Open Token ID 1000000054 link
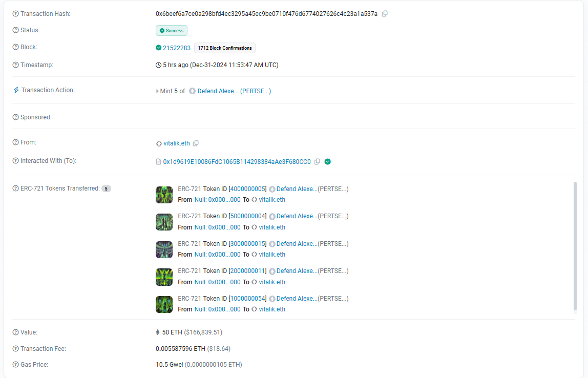588x378 pixels. [248, 299]
